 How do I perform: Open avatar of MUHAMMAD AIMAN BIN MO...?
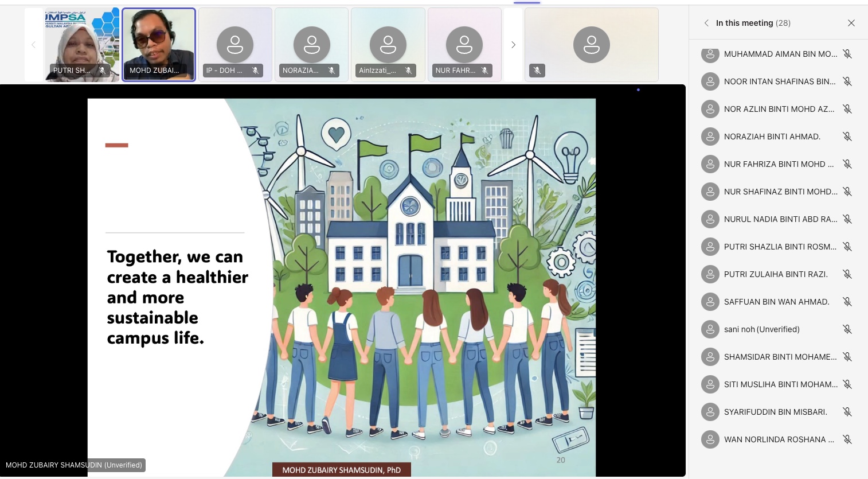pos(710,54)
